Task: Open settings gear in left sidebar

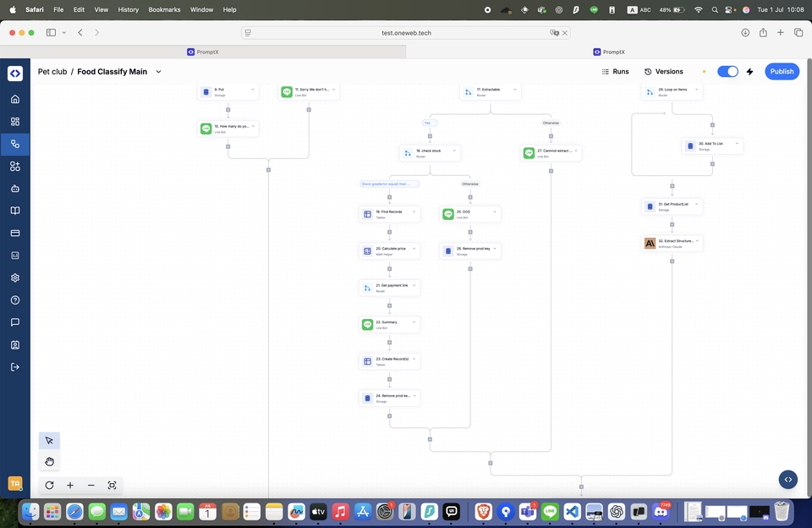Action: tap(15, 278)
